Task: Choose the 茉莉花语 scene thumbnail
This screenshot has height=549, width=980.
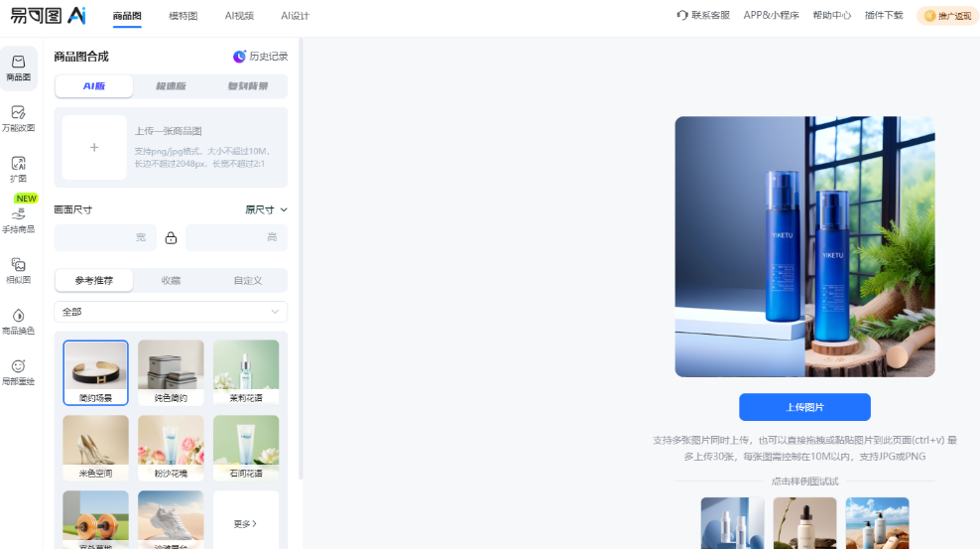Action: (x=246, y=372)
